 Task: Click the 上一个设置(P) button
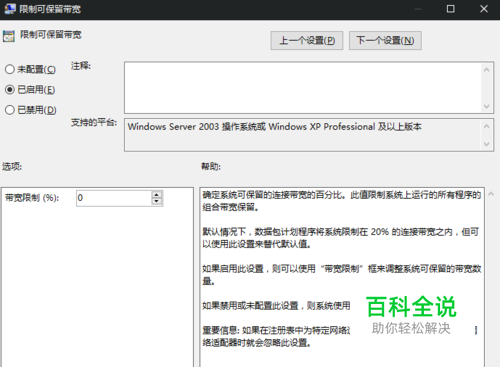pyautogui.click(x=307, y=41)
